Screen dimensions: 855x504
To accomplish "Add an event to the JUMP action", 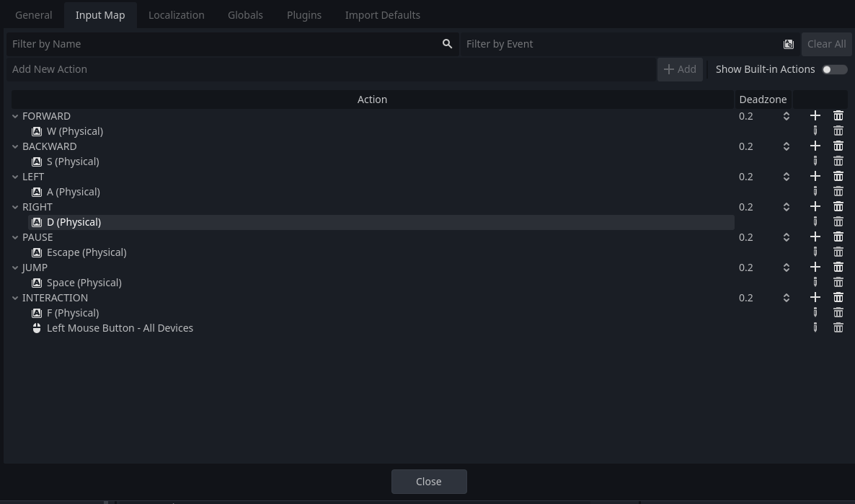I will click(815, 268).
